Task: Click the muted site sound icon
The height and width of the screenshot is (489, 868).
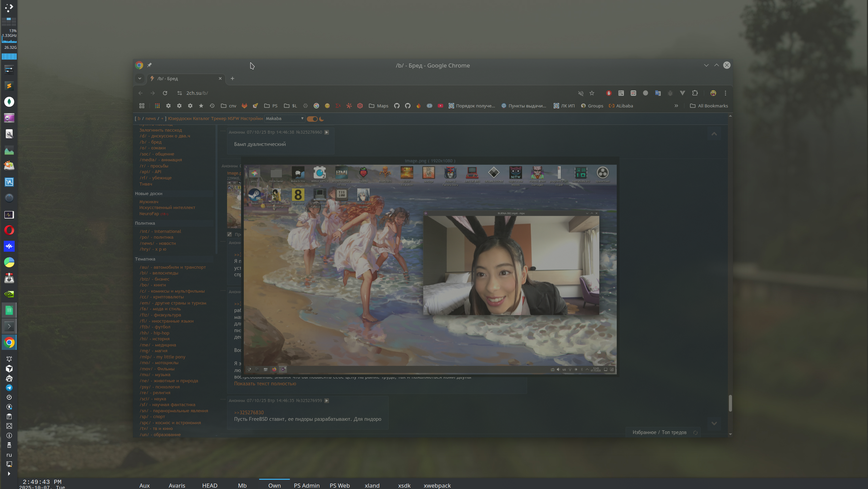Action: pyautogui.click(x=581, y=93)
